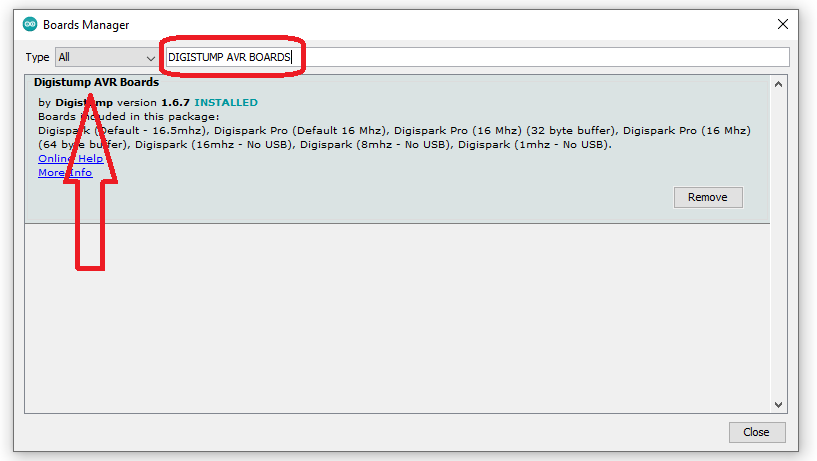Open the Type dropdown set to All
This screenshot has height=461, width=817.
[x=106, y=57]
